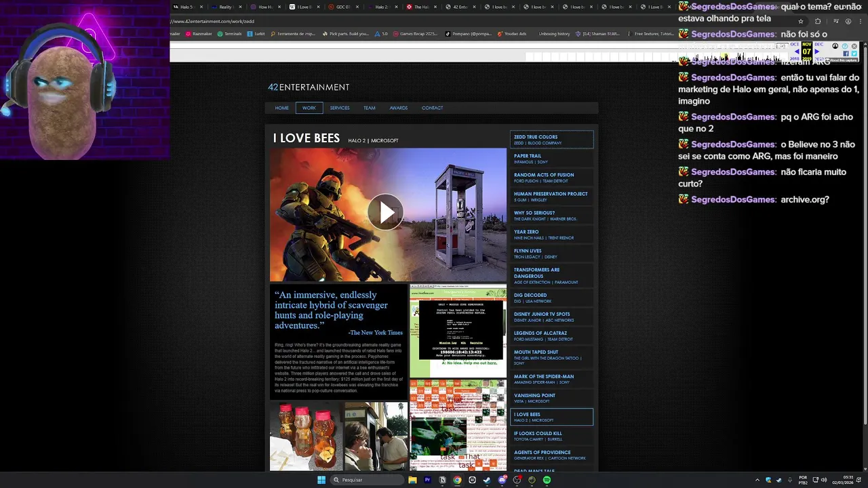This screenshot has height=488, width=868.
Task: Open Legends of Alcatraz project
Action: pyautogui.click(x=551, y=336)
